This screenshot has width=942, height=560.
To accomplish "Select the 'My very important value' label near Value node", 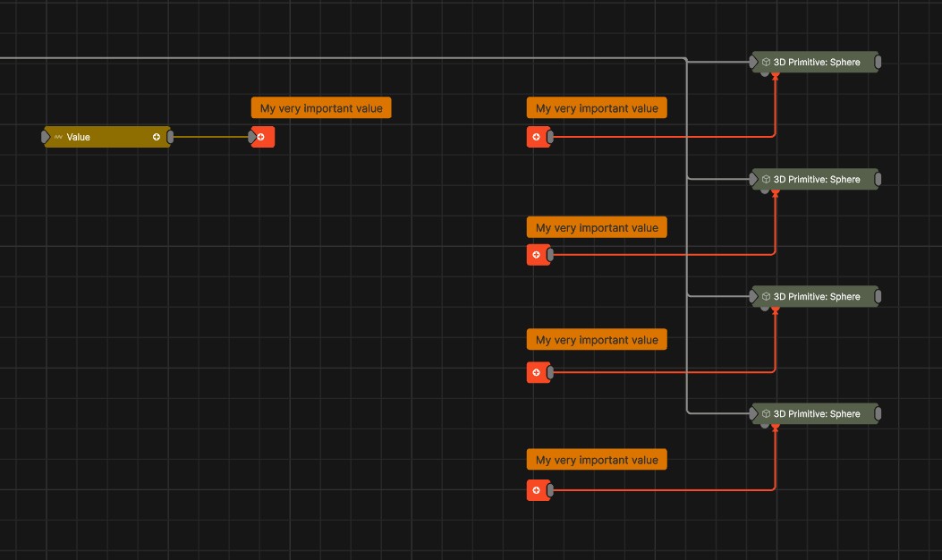I will click(320, 107).
